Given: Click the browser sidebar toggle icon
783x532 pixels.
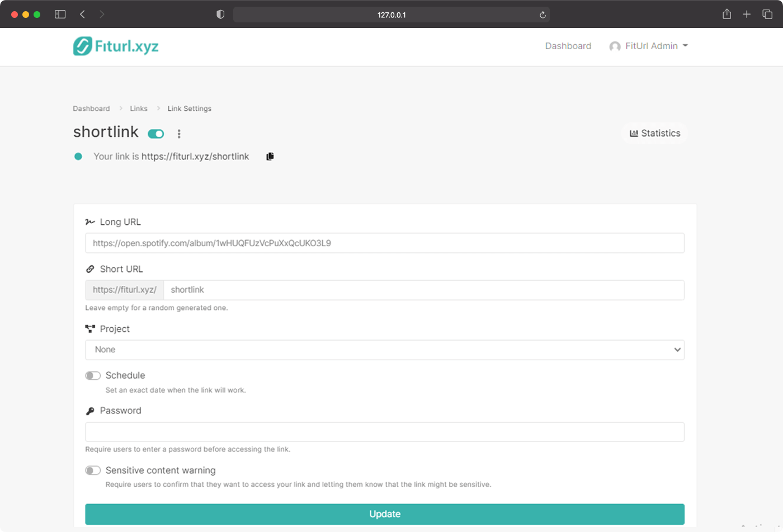Looking at the screenshot, I should click(60, 15).
